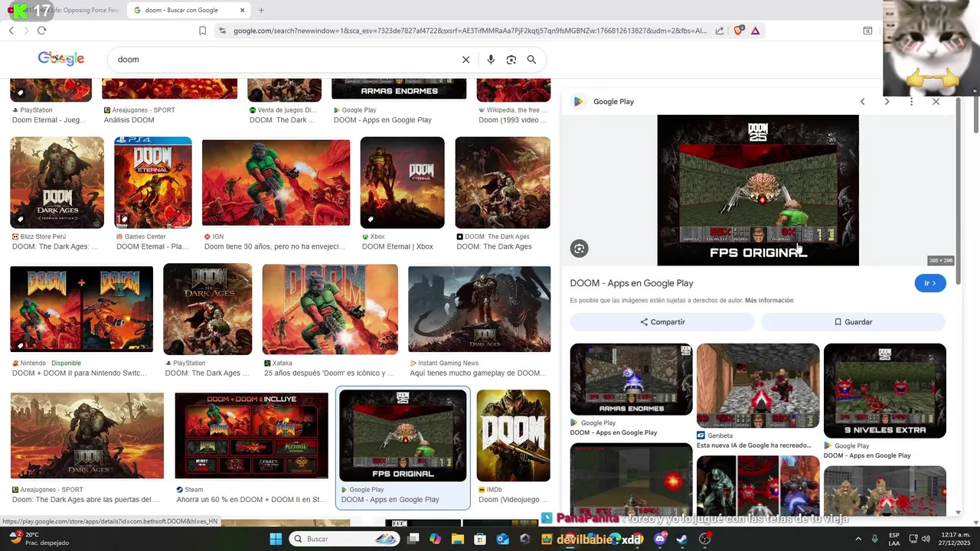Show hidden system tray icons
Viewport: 980px width, 551px height.
[857, 539]
